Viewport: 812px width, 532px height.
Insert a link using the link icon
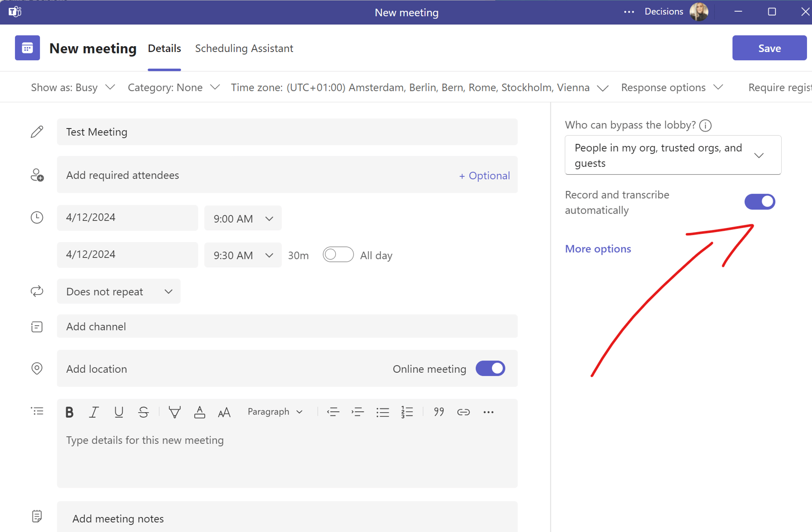click(463, 412)
